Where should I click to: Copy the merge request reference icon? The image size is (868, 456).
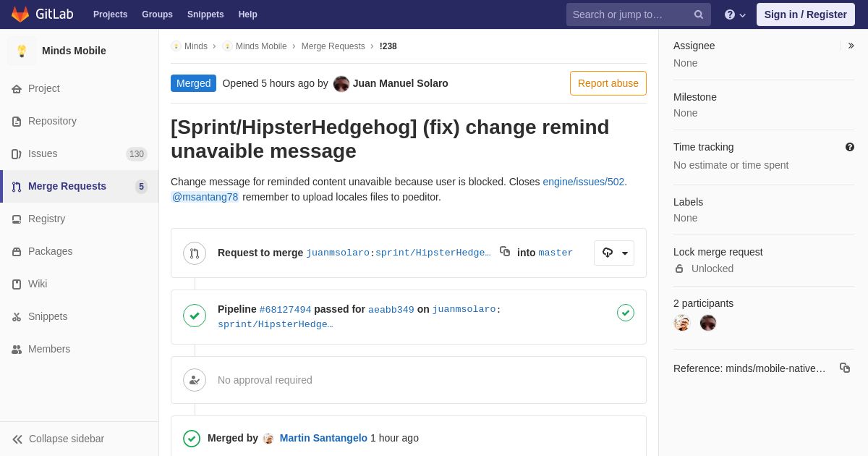pyautogui.click(x=845, y=368)
